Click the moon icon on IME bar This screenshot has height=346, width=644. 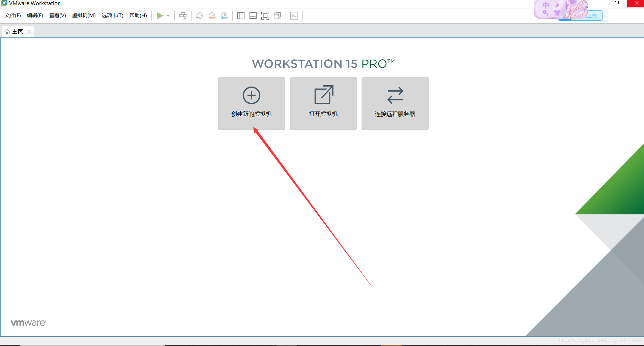coord(557,5)
